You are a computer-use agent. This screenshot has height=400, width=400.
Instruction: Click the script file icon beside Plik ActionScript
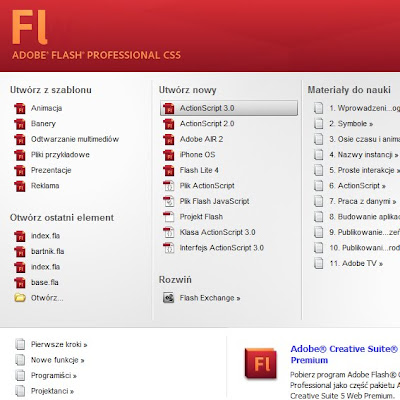[169, 186]
